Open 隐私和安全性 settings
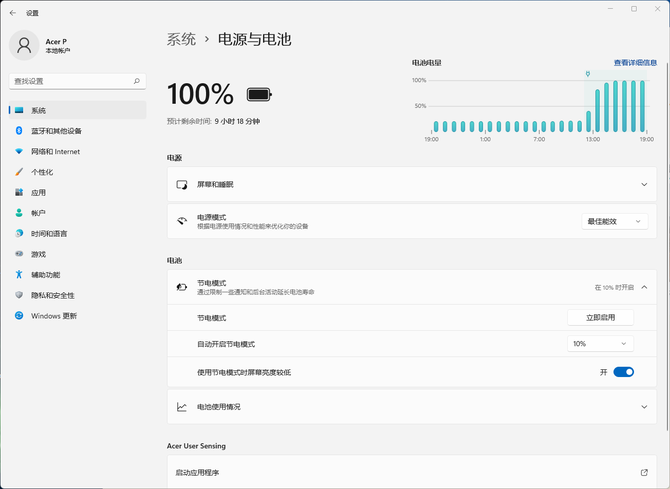Image resolution: width=670 pixels, height=489 pixels. (52, 295)
